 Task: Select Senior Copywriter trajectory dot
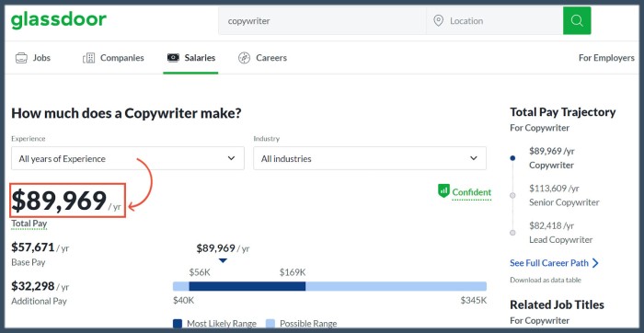coord(512,195)
